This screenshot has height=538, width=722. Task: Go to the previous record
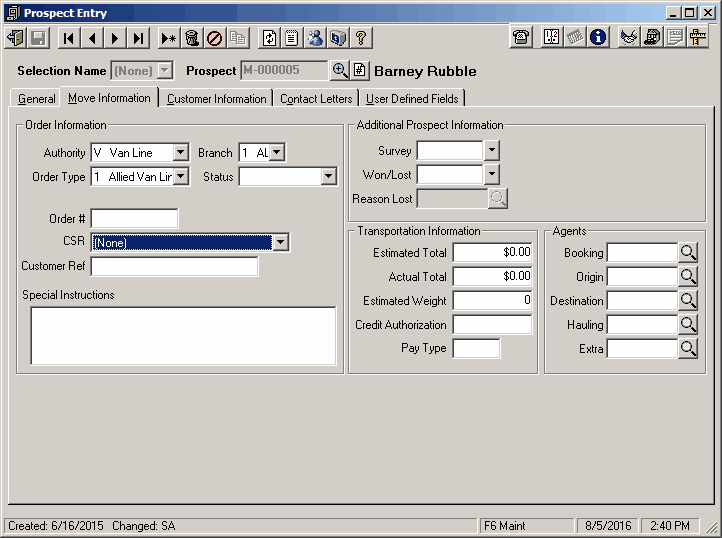[x=92, y=38]
